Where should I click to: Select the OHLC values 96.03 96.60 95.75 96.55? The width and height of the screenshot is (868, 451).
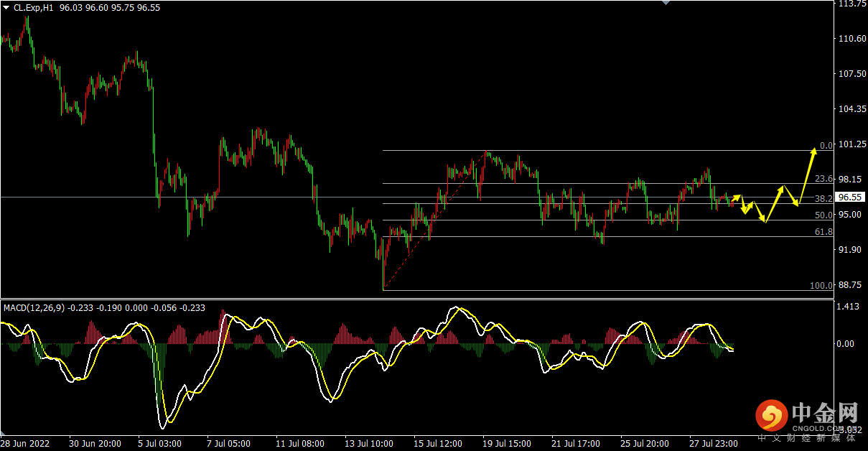tap(110, 7)
